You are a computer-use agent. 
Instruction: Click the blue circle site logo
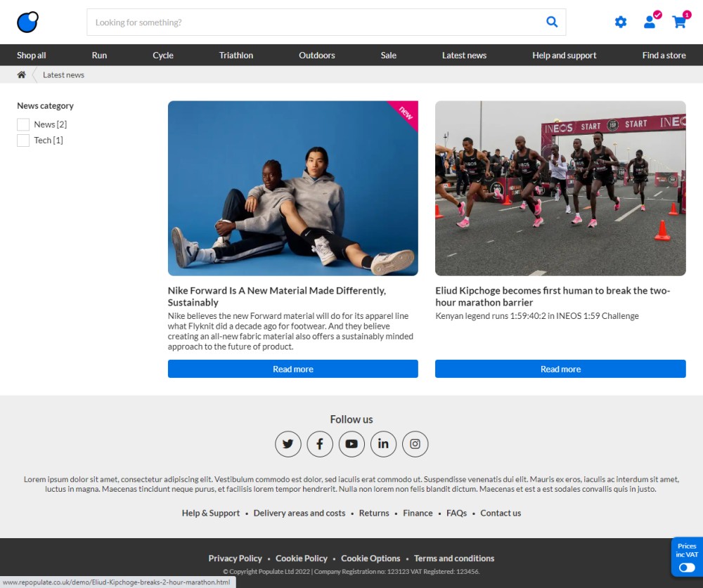pyautogui.click(x=28, y=22)
